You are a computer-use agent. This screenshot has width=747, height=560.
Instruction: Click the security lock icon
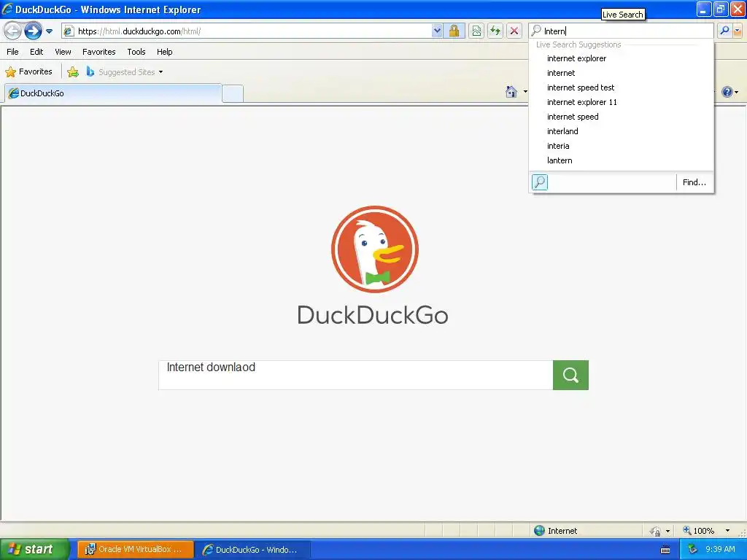(x=454, y=31)
